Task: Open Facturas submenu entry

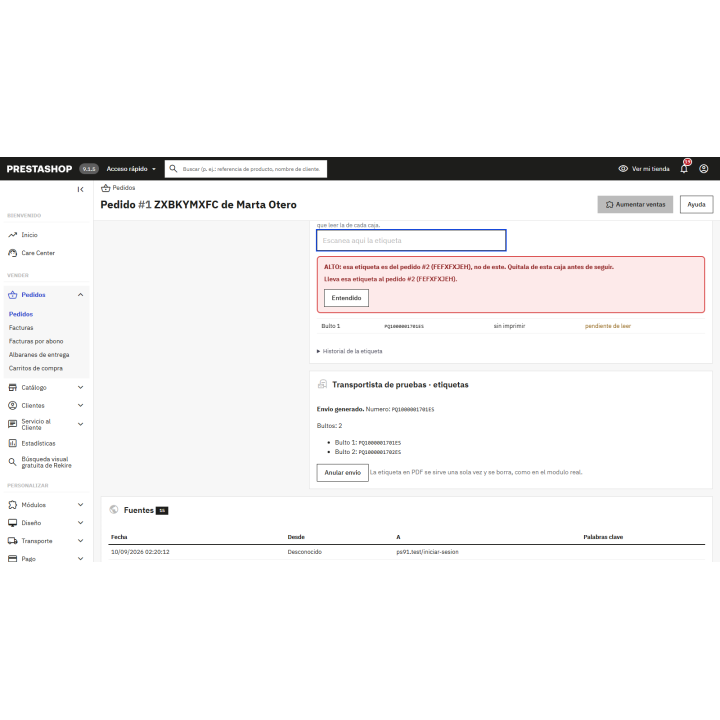Action: (x=21, y=328)
